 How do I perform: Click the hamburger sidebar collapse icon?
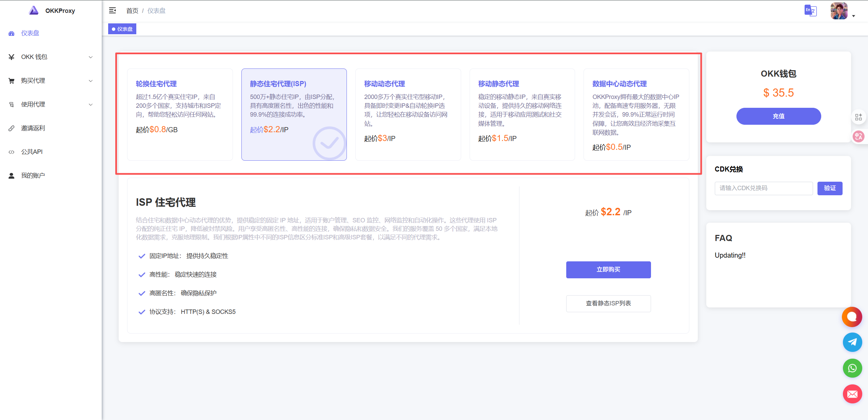(x=112, y=11)
